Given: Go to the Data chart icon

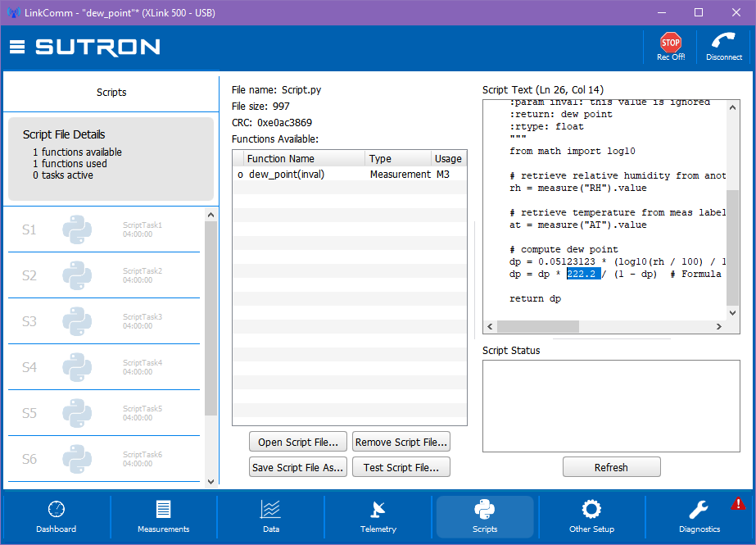Looking at the screenshot, I should [270, 509].
